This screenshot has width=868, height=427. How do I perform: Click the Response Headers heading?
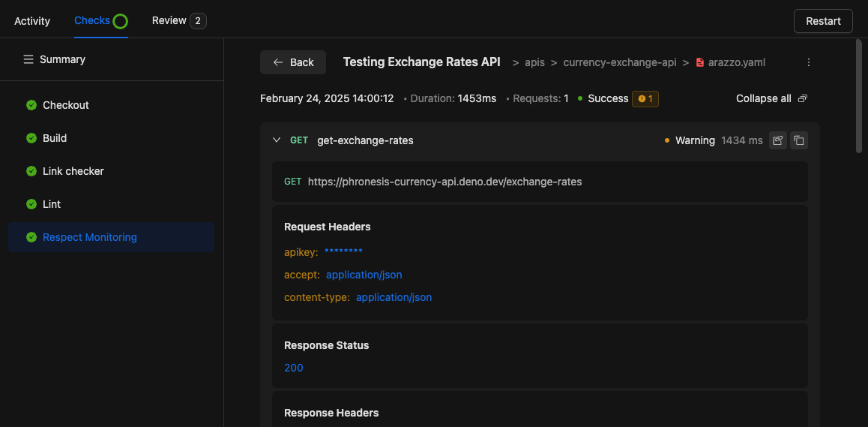click(x=331, y=413)
